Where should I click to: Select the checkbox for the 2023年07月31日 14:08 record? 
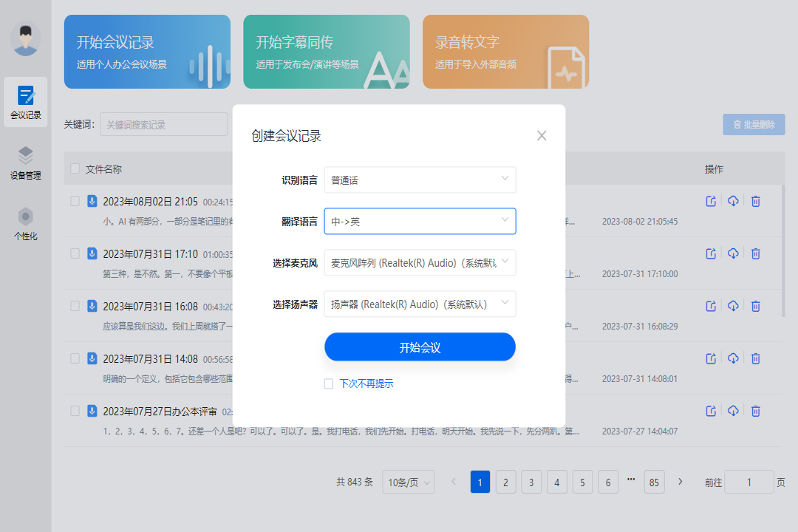pos(74,358)
